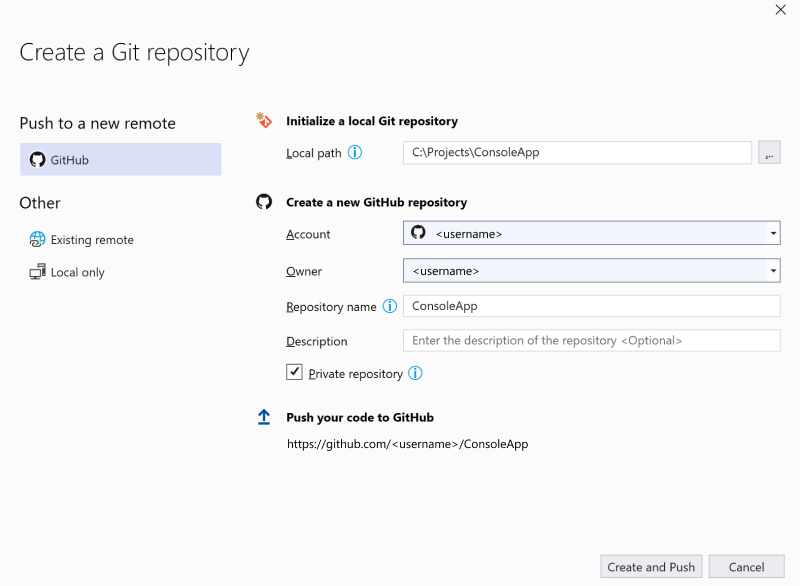Uncheck the Private repository checkbox
This screenshot has width=800, height=586.
[295, 372]
